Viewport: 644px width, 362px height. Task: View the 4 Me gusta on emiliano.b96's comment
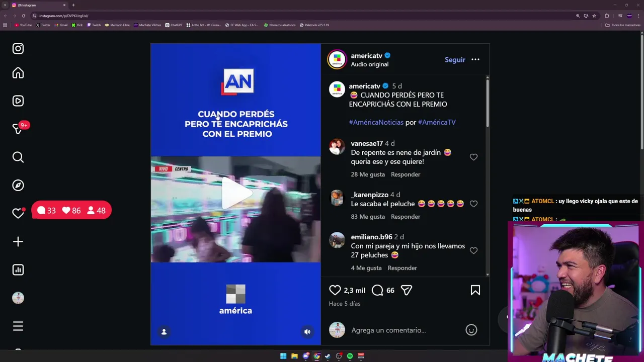pyautogui.click(x=366, y=268)
